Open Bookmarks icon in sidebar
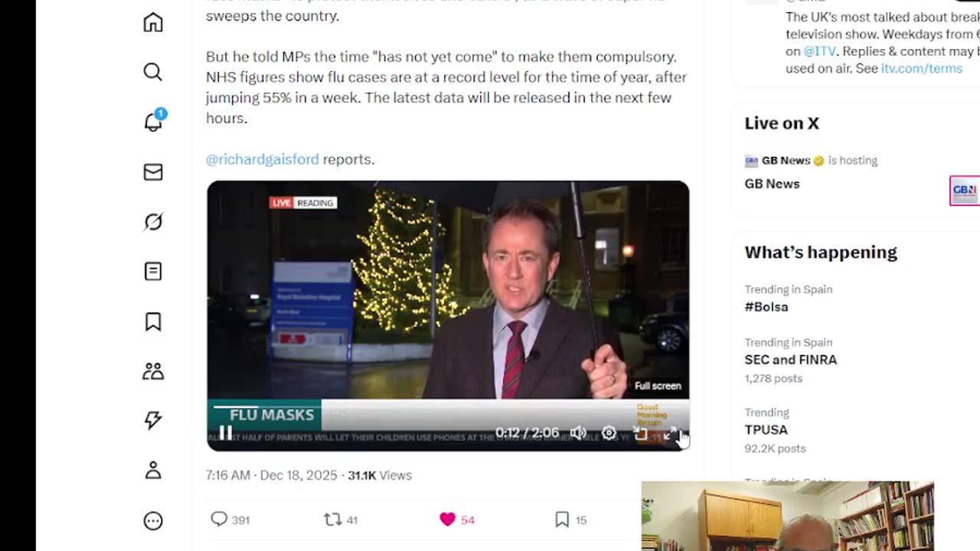Screen dimensions: 980x551 tap(153, 321)
